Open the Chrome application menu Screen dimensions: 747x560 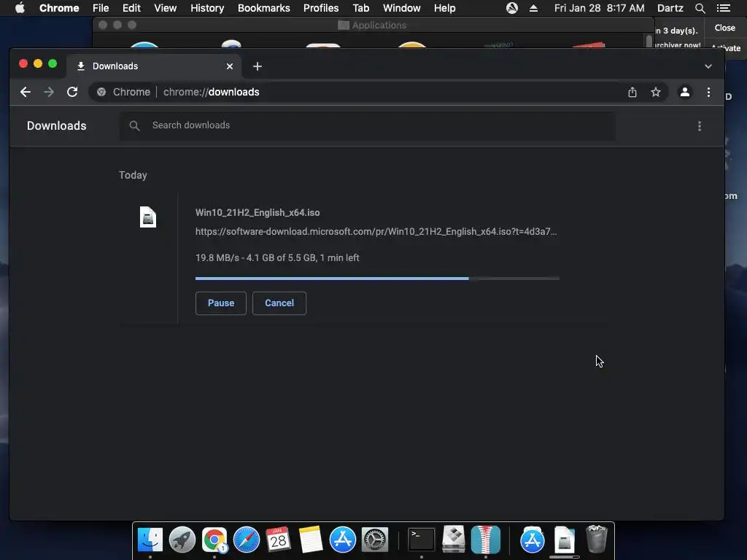[x=59, y=8]
